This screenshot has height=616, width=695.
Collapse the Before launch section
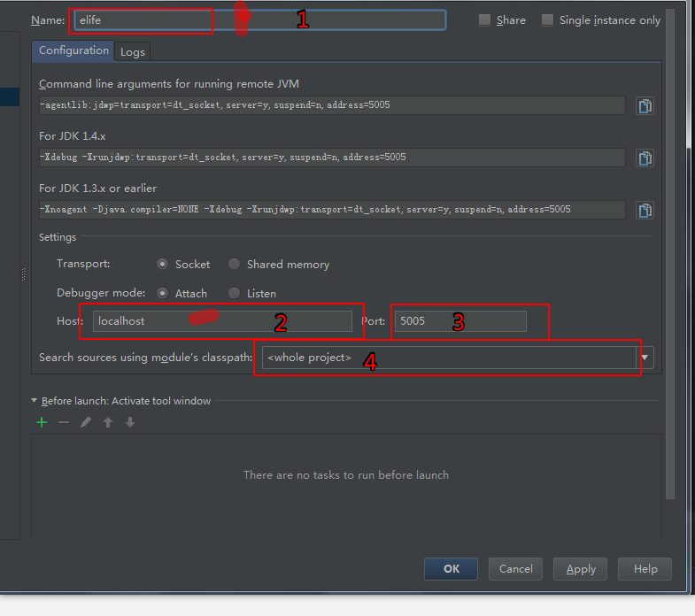point(35,400)
